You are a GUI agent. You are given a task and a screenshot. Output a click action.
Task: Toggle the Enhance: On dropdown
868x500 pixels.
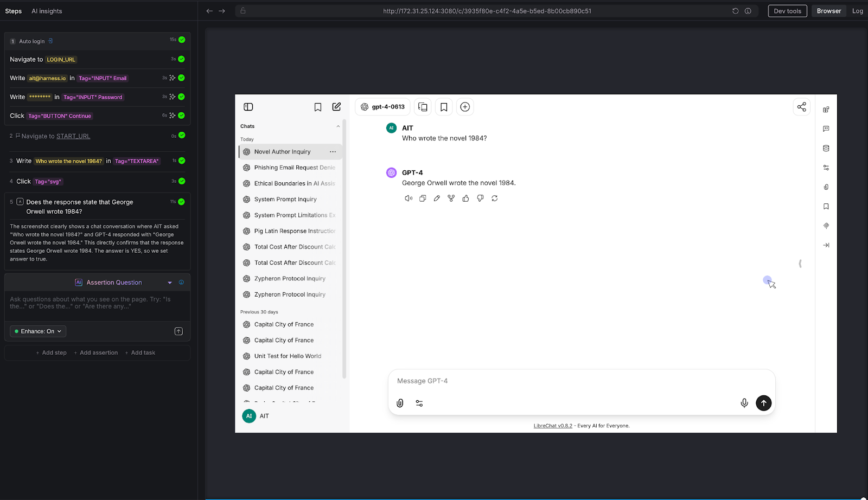pos(38,331)
